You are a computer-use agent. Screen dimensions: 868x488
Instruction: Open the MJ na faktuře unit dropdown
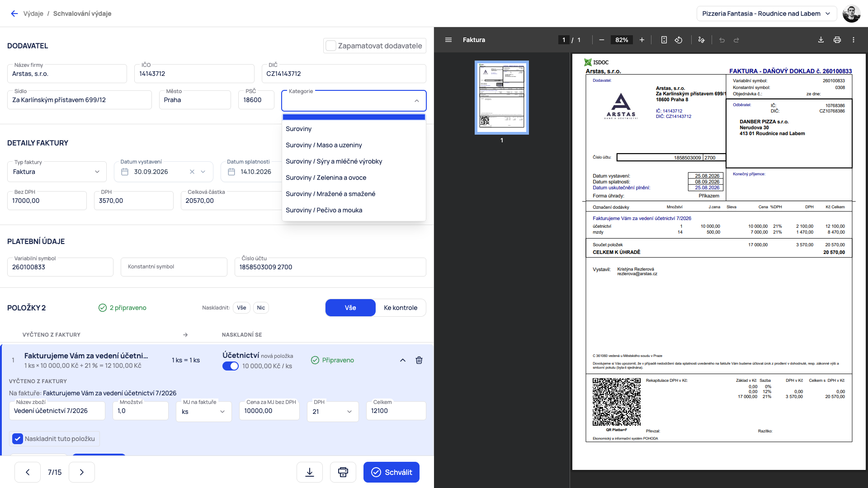[204, 412]
